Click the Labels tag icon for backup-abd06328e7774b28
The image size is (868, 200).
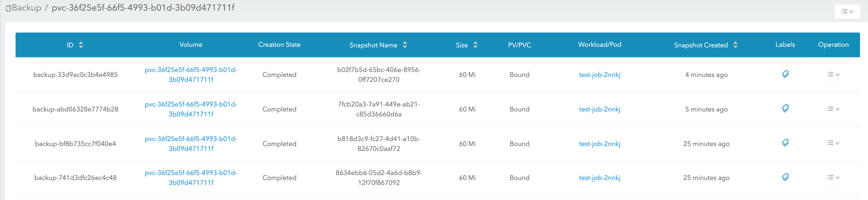pyautogui.click(x=785, y=108)
